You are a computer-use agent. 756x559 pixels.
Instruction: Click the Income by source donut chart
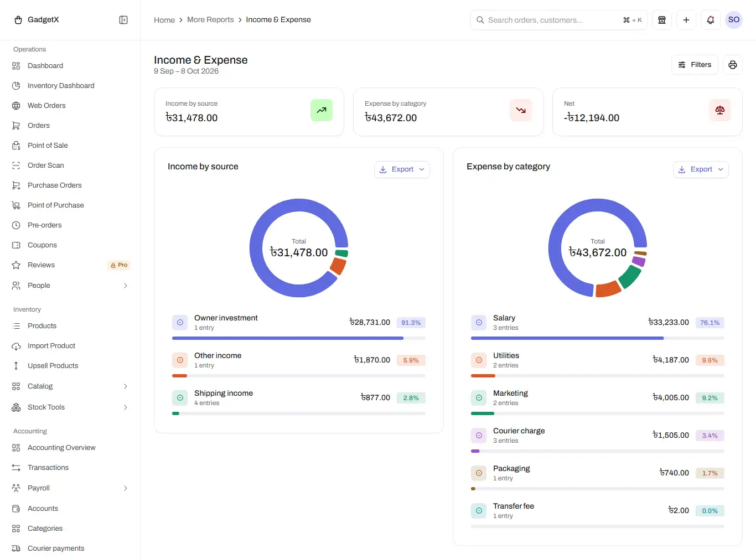pyautogui.click(x=299, y=248)
